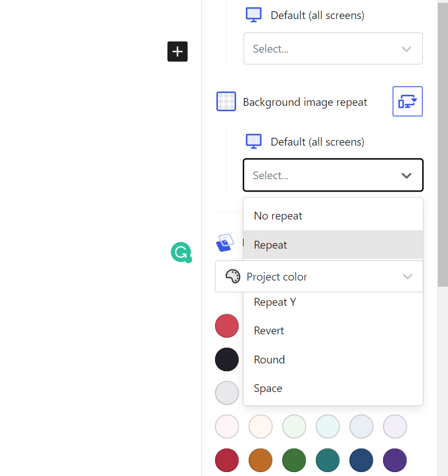Select the 'No repeat' option
The height and width of the screenshot is (476, 448).
tap(278, 215)
